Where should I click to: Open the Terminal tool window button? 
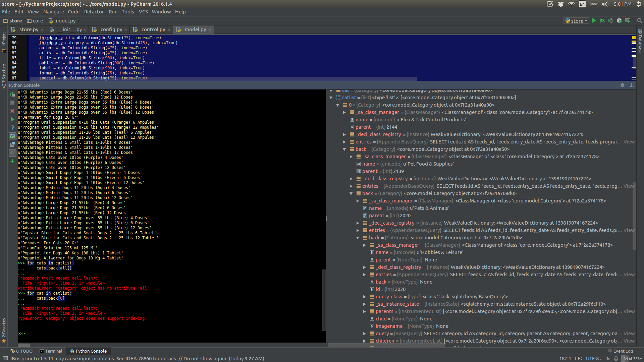pos(51,351)
